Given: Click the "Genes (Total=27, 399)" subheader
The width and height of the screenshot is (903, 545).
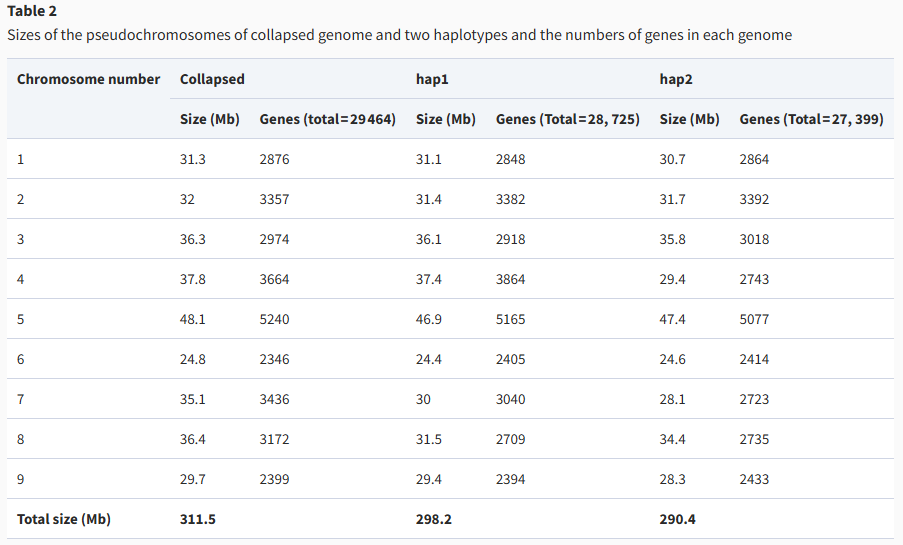Looking at the screenshot, I should pyautogui.click(x=811, y=119).
